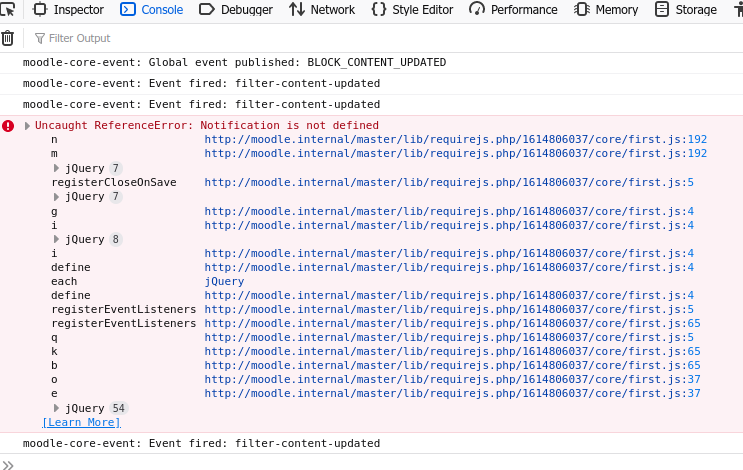Image resolution: width=743 pixels, height=470 pixels.
Task: Open first.js:192 link for frame n
Action: point(456,139)
